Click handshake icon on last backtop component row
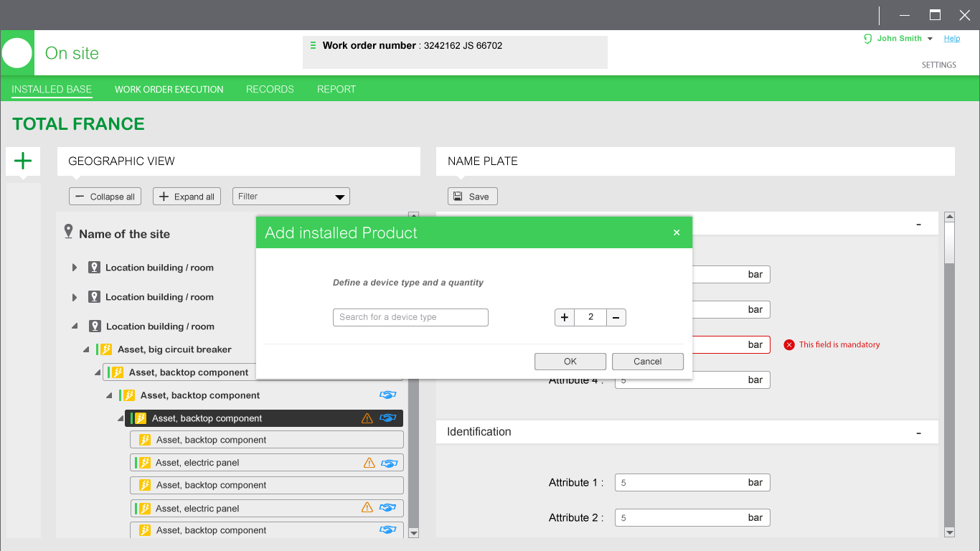The image size is (980, 551). click(x=388, y=530)
